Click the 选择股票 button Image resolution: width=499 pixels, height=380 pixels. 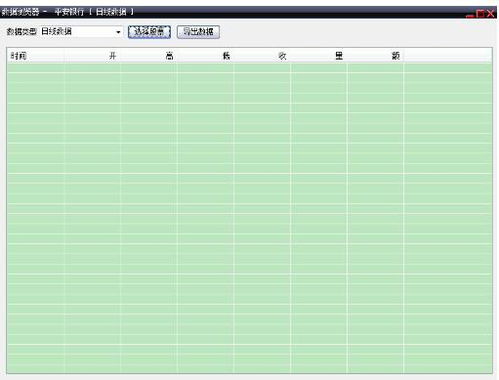tap(149, 32)
